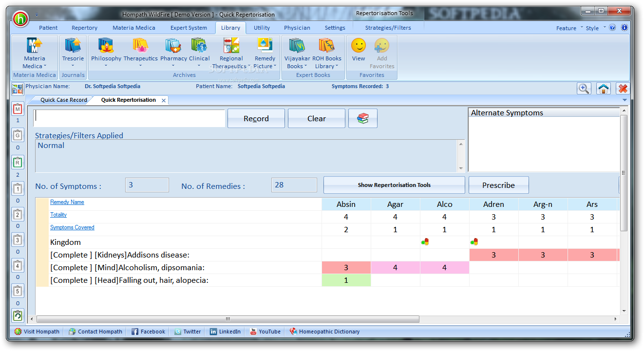Open the Therapeutics archive icon
The image size is (644, 351).
[x=140, y=46]
